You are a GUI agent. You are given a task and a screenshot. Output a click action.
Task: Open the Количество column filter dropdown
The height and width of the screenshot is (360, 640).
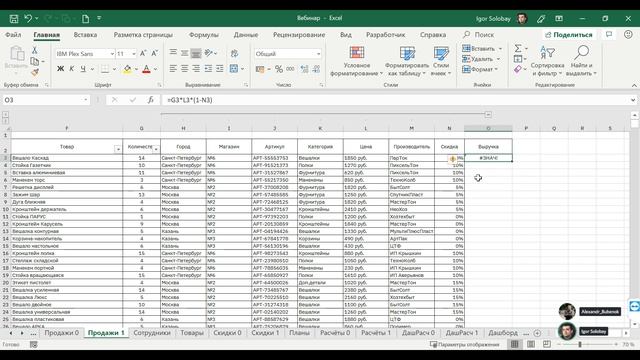pos(156,149)
